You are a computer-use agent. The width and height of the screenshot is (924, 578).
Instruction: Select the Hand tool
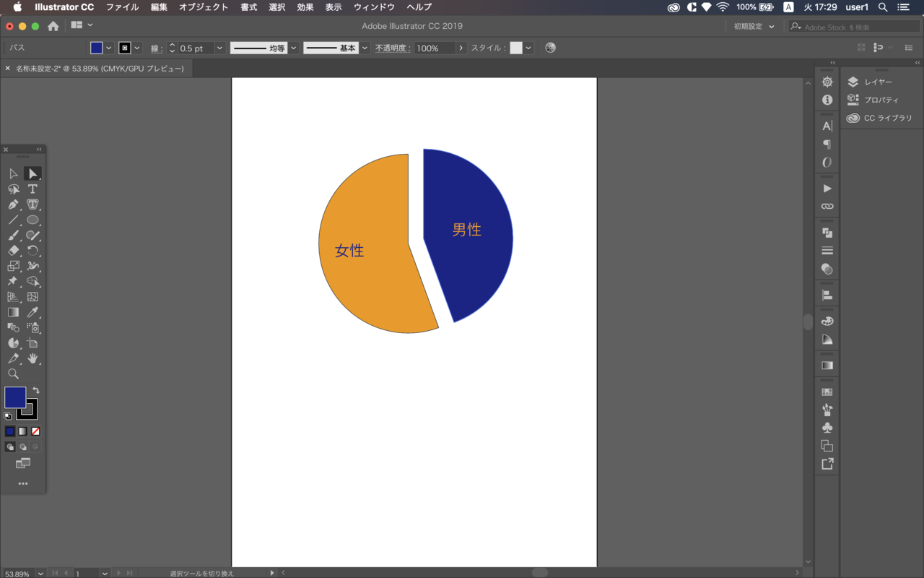(x=32, y=359)
